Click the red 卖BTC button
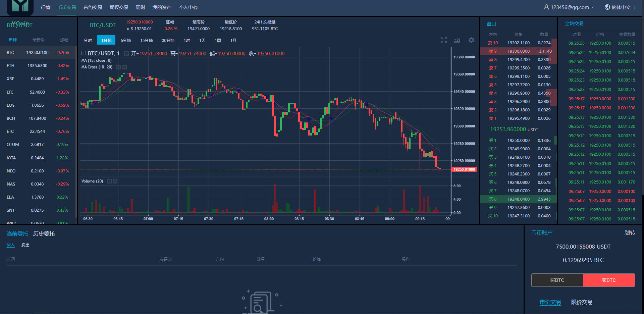 (609, 280)
